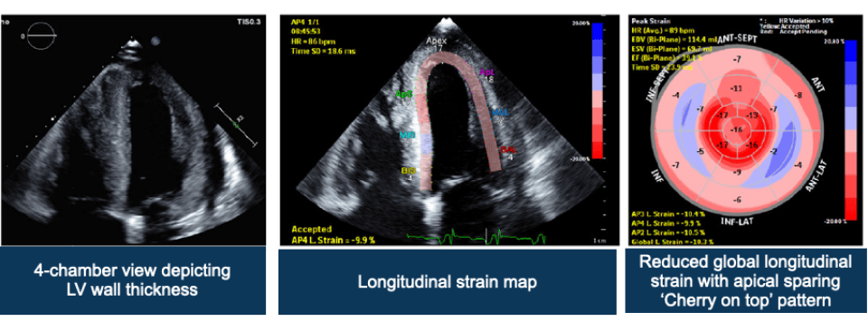Open the 4-chamber echo image
This screenshot has width=868, height=331.
tap(133, 130)
